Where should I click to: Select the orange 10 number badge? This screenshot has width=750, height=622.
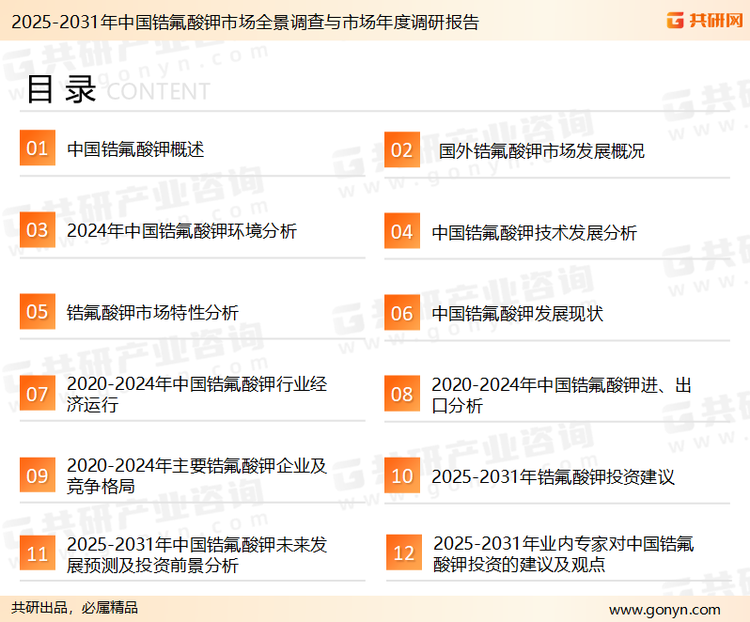402,476
